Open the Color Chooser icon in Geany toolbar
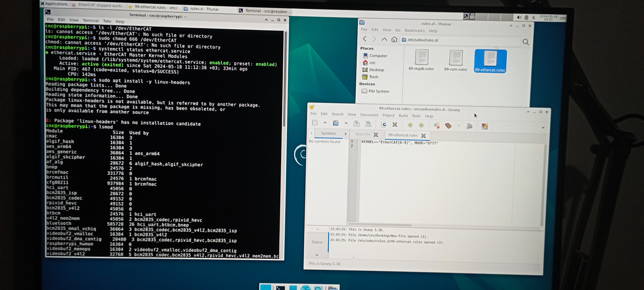 tap(484, 127)
